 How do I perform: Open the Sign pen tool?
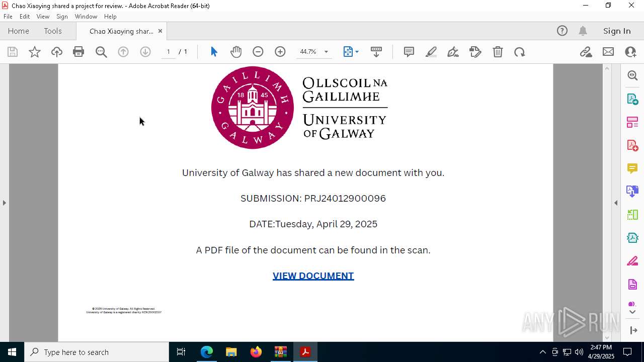coord(453,52)
